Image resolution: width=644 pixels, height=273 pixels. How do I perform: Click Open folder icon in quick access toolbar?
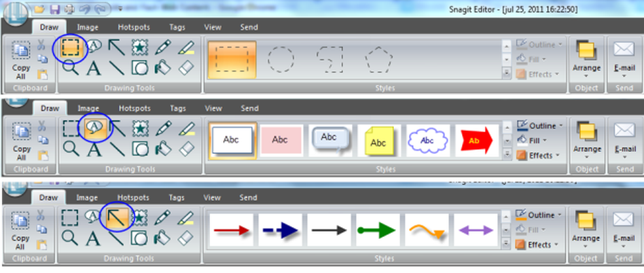pos(39,9)
